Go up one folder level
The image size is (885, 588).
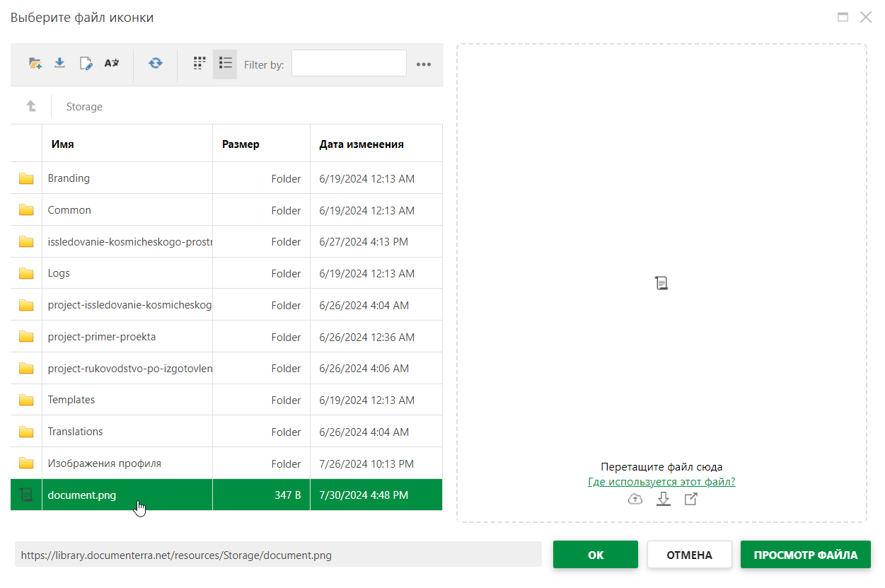tap(31, 106)
